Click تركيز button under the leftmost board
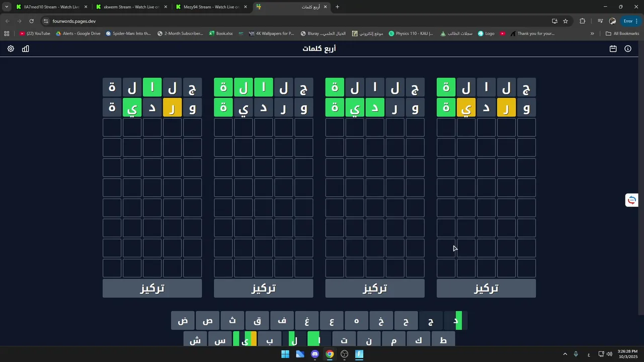The image size is (644, 362). tap(152, 289)
